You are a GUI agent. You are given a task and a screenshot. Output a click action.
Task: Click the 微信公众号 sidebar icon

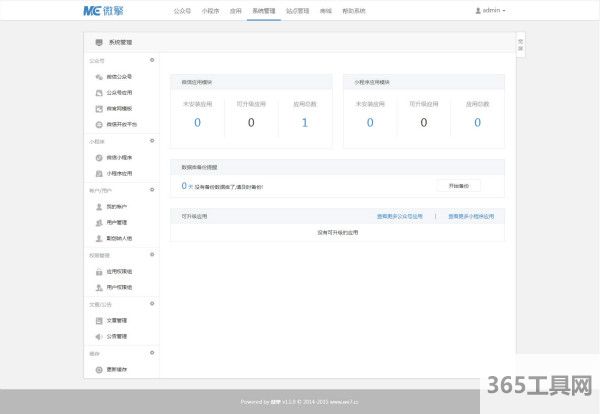98,76
